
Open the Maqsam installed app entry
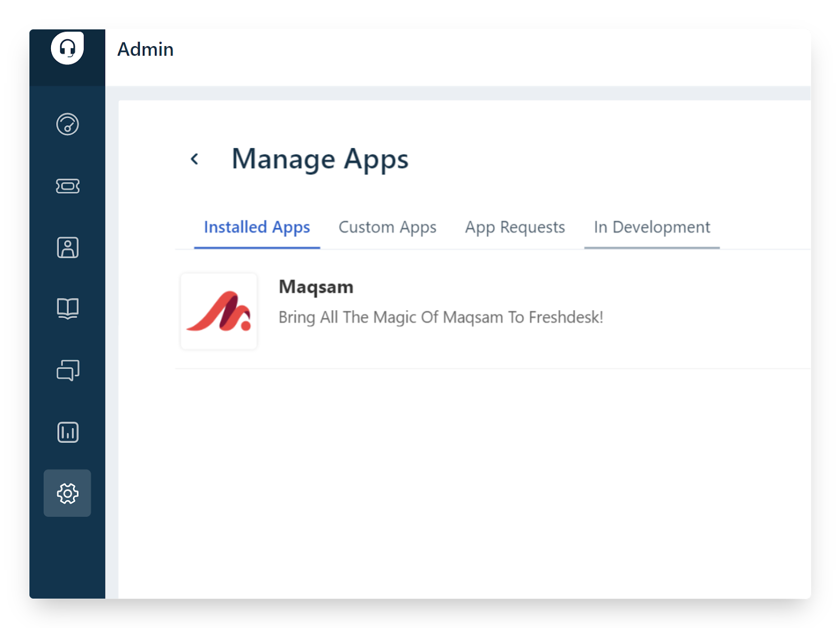(367, 311)
